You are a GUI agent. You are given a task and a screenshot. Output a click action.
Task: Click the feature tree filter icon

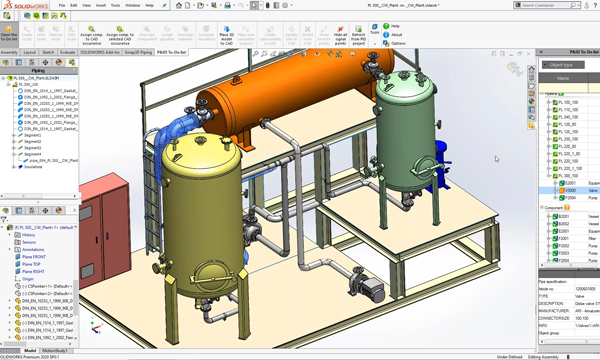coord(3,220)
